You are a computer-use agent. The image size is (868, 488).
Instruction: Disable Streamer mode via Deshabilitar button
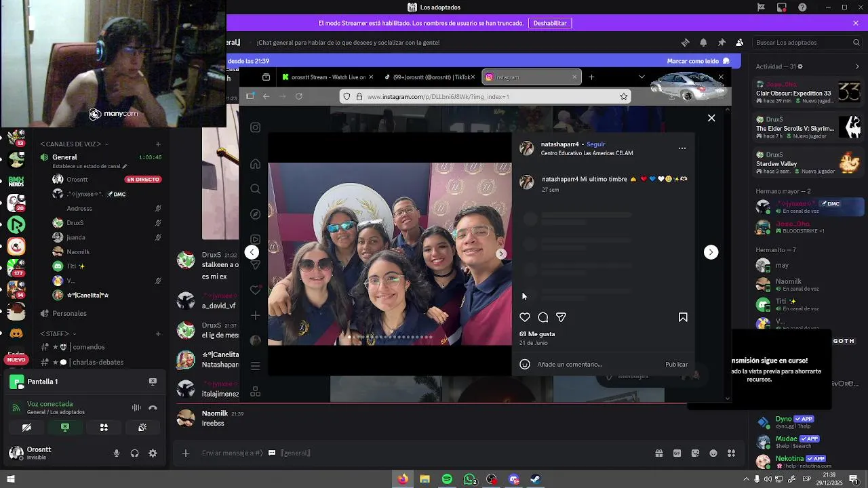click(x=549, y=23)
